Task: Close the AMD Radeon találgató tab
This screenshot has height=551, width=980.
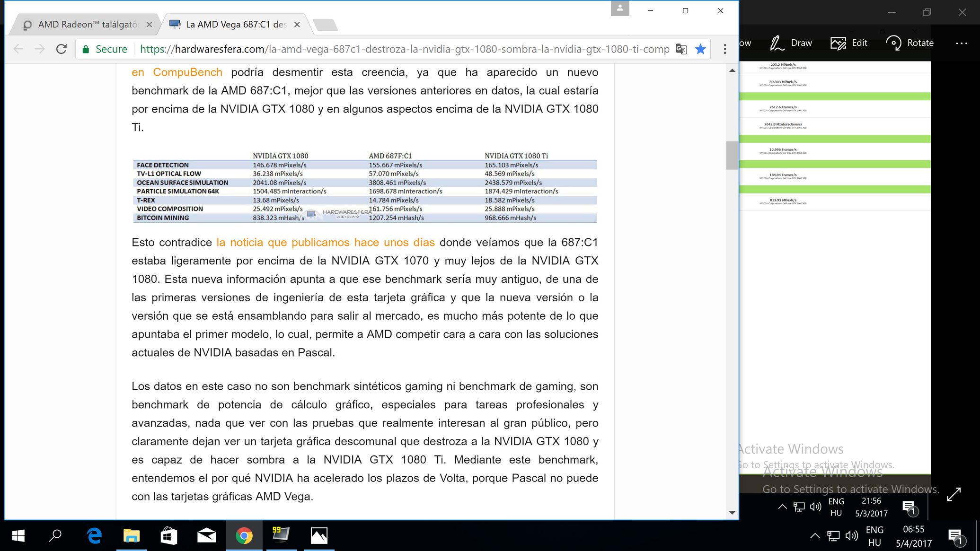Action: point(149,25)
